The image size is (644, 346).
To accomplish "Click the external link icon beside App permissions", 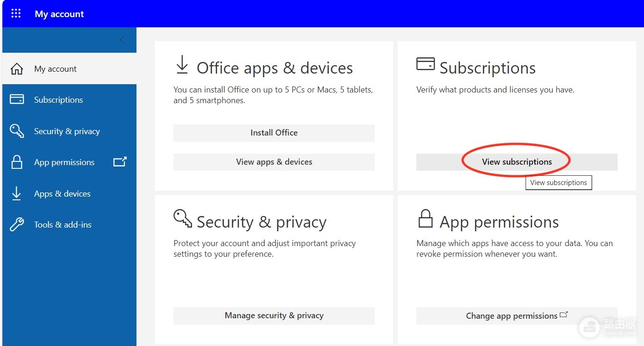I will [120, 162].
